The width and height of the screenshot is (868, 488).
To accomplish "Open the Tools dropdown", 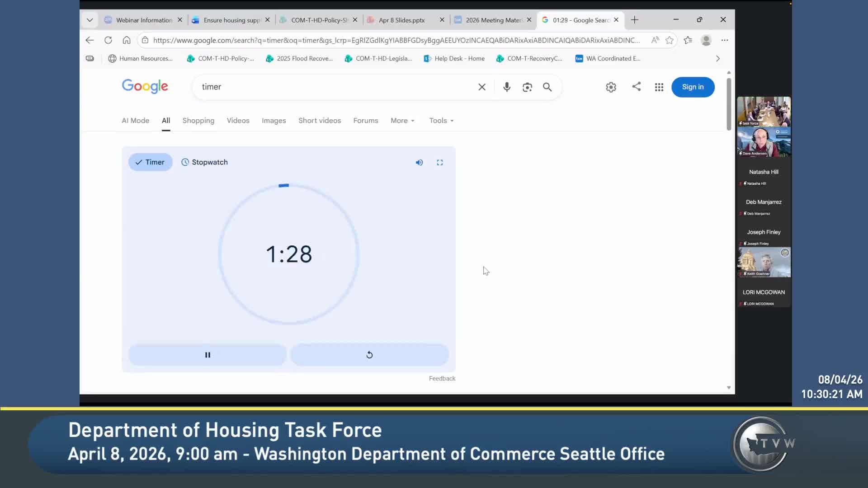I will pos(441,121).
